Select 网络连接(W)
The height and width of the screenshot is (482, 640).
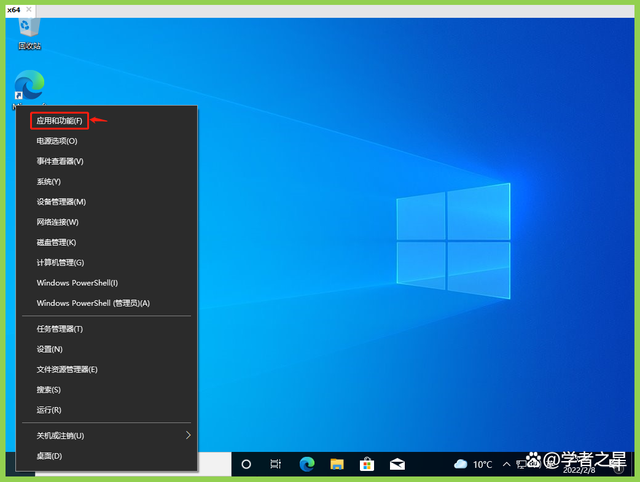(x=106, y=222)
